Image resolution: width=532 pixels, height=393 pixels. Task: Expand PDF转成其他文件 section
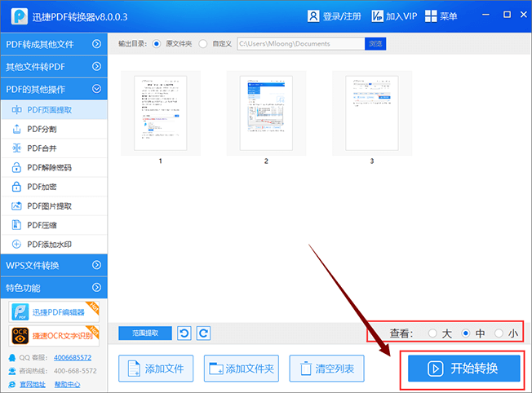coord(54,44)
